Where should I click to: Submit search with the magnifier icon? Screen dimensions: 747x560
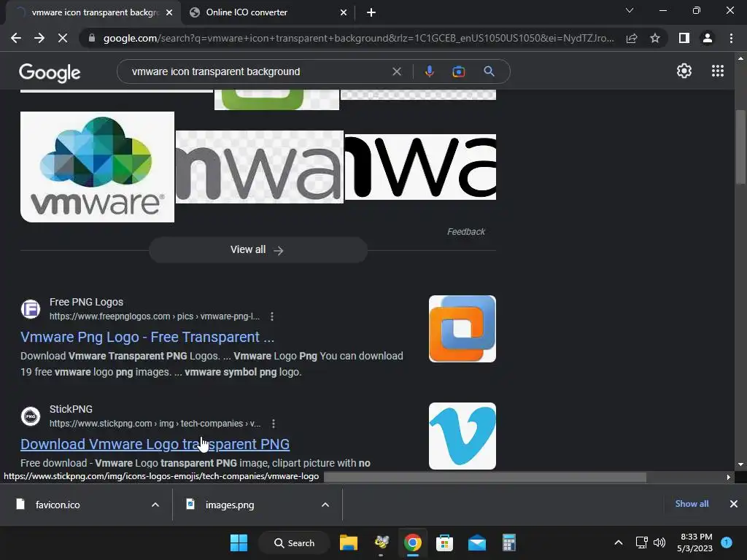point(489,71)
